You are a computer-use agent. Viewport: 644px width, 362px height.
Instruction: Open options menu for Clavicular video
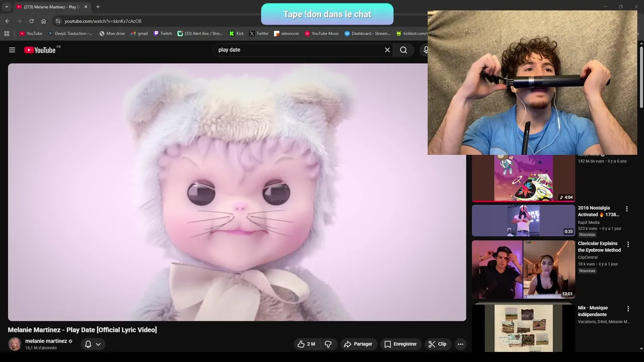pos(627,244)
